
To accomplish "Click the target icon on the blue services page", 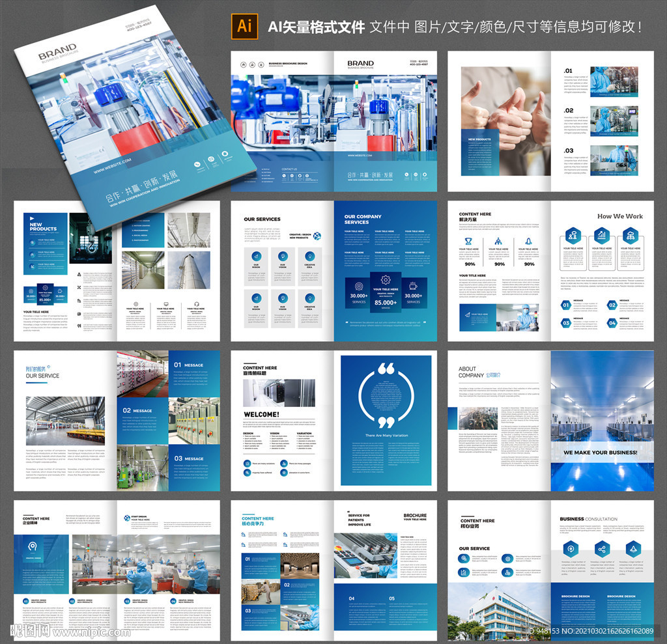I will pyautogui.click(x=359, y=286).
